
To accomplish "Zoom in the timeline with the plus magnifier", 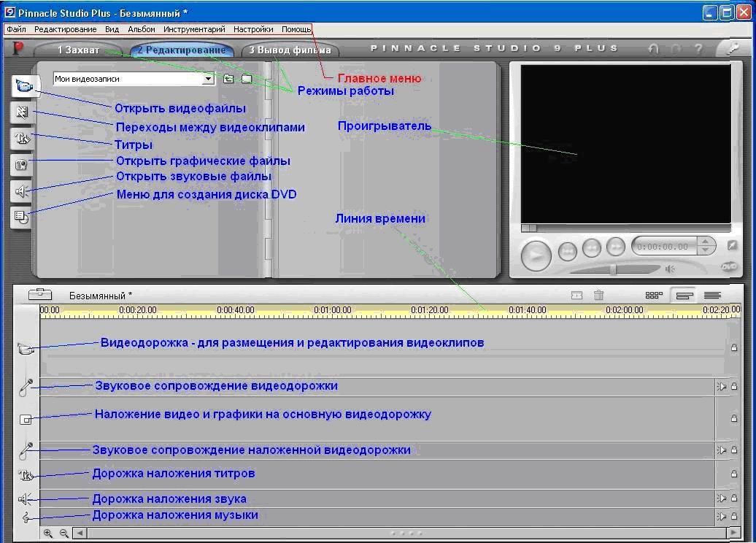I will pos(48,533).
